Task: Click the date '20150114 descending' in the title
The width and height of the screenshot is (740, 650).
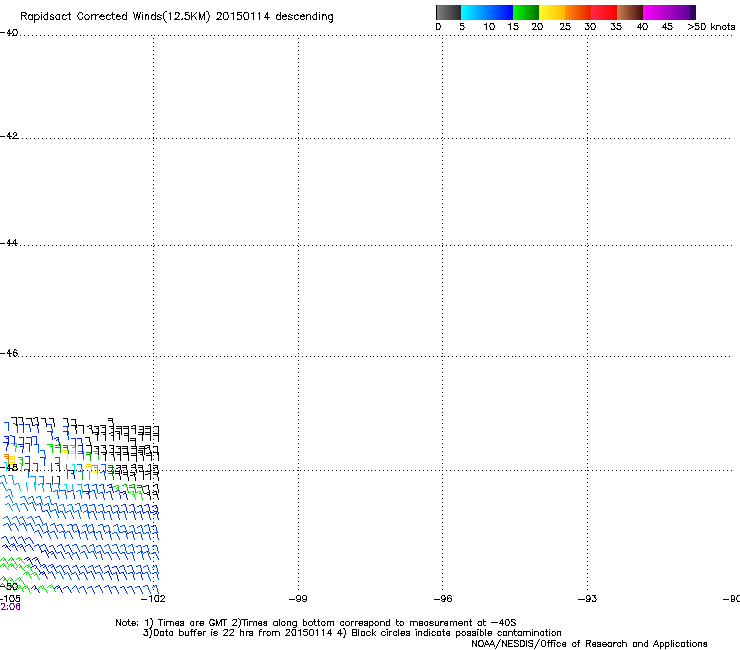Action: pos(274,16)
